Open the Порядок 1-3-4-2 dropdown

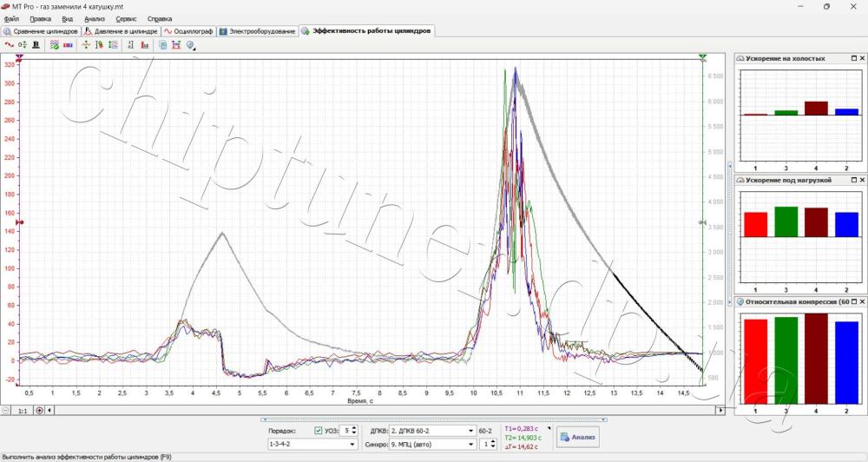(x=312, y=445)
